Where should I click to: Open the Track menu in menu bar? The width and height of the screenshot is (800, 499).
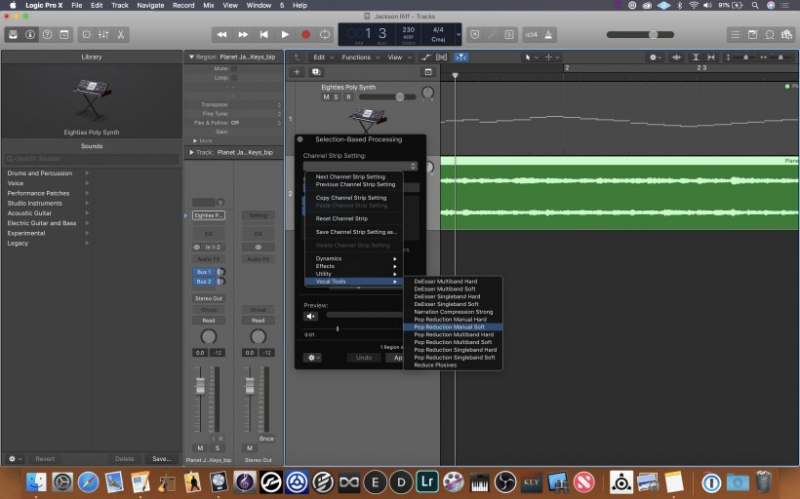click(120, 5)
